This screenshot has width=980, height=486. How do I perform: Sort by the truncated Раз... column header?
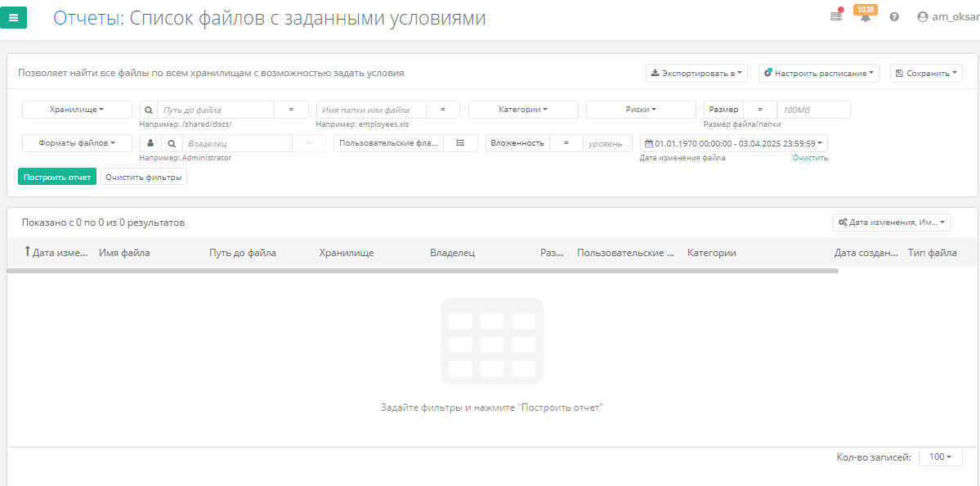click(552, 253)
